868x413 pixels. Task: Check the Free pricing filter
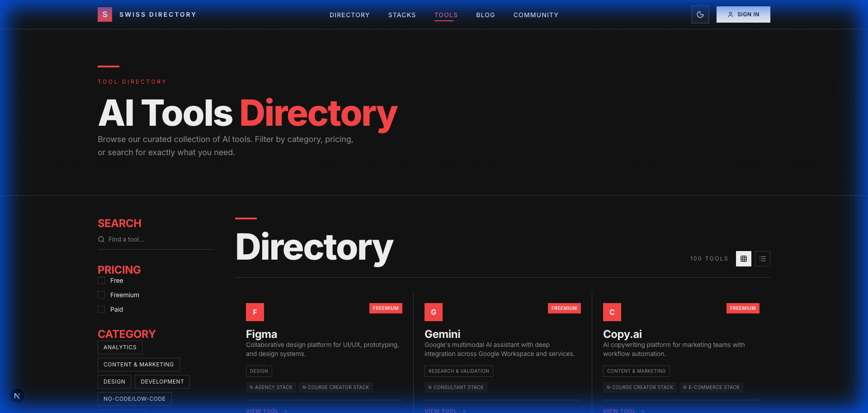tap(101, 280)
